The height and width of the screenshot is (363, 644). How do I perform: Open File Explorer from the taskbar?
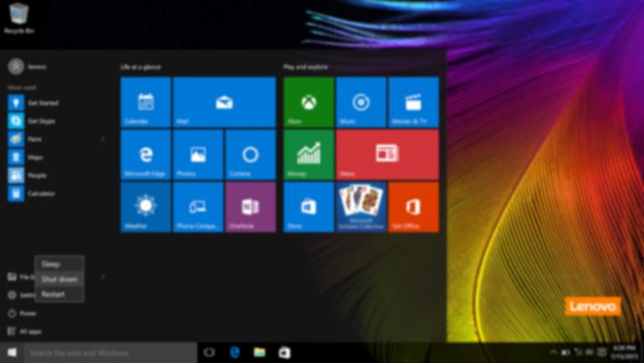click(260, 352)
